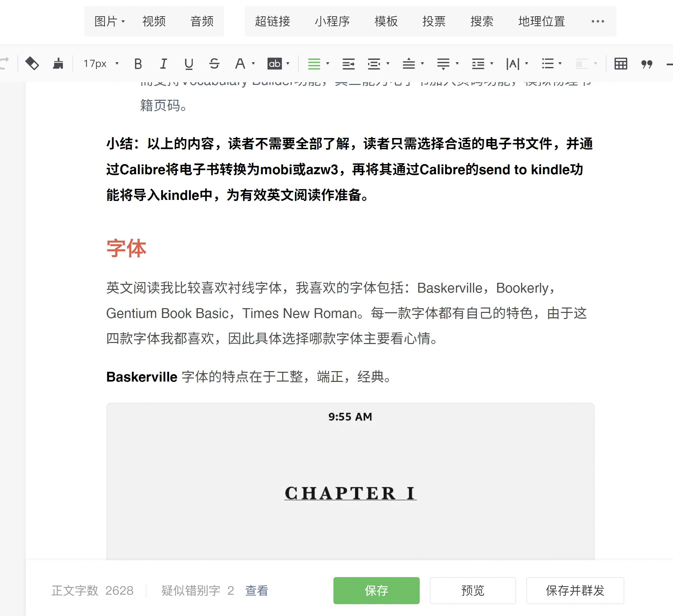Expand the space-before options arrow
The width and height of the screenshot is (673, 616).
click(x=422, y=63)
